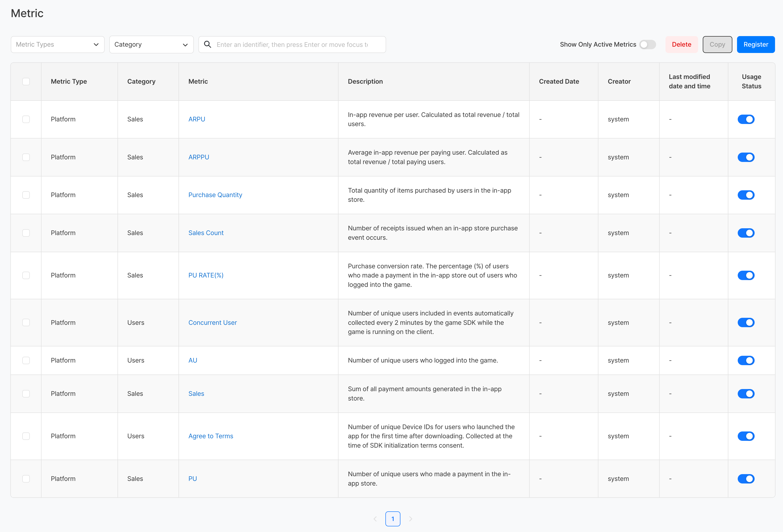
Task: Click the Copy button
Action: tap(717, 45)
